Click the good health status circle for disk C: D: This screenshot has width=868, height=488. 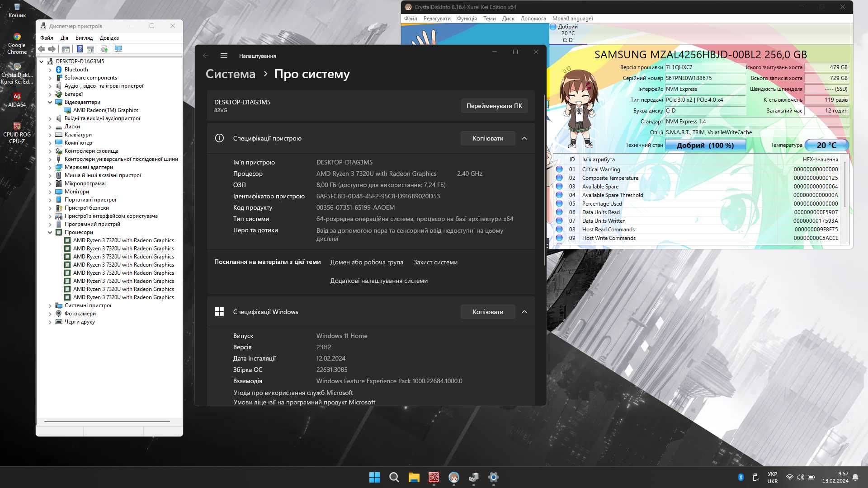[x=553, y=27]
